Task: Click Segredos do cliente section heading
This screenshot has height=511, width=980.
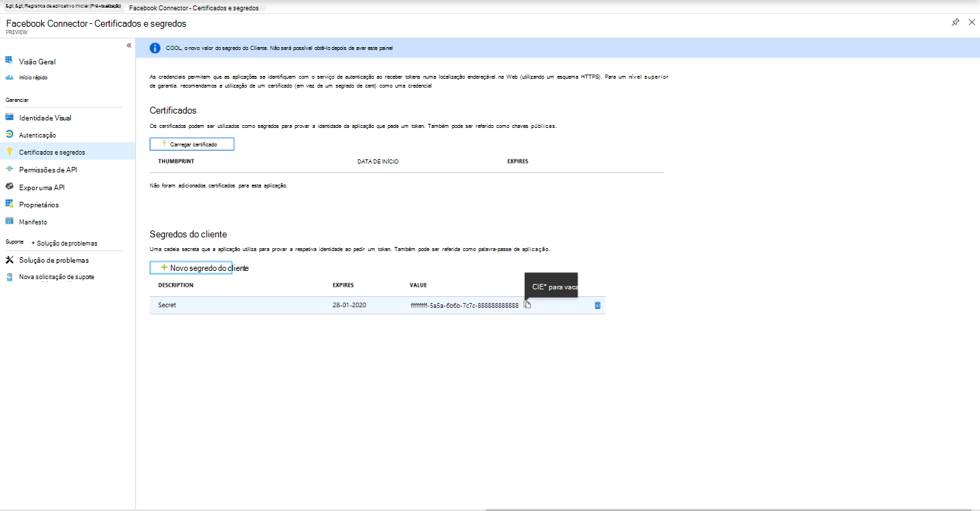Action: [x=188, y=234]
